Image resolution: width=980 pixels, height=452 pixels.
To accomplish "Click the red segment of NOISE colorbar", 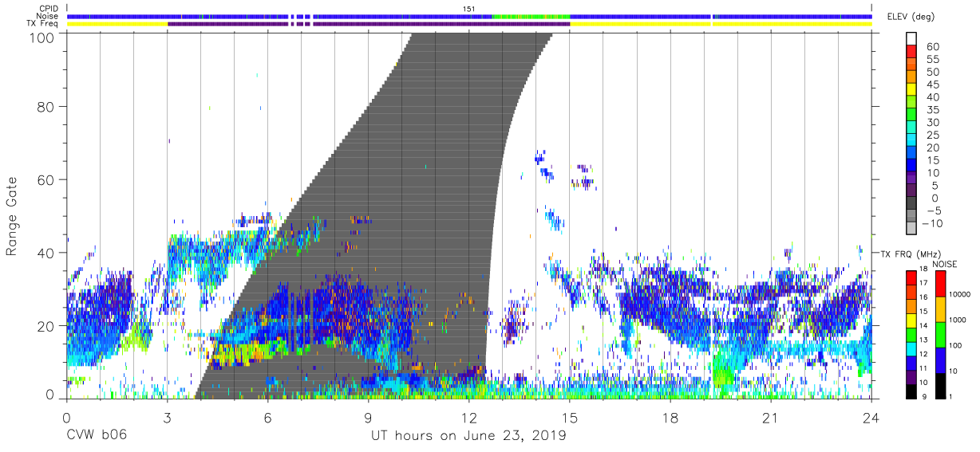I will (x=941, y=284).
